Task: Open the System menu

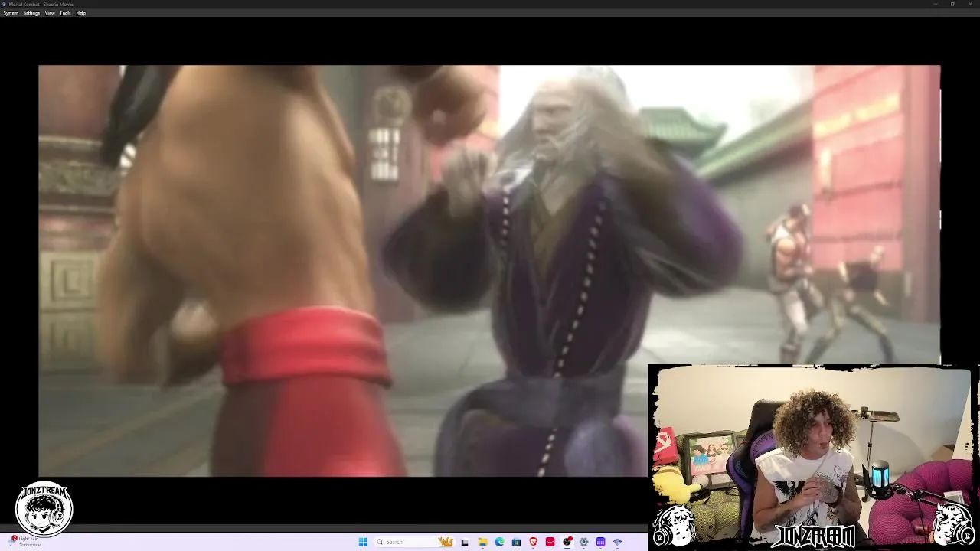Action: [x=11, y=13]
